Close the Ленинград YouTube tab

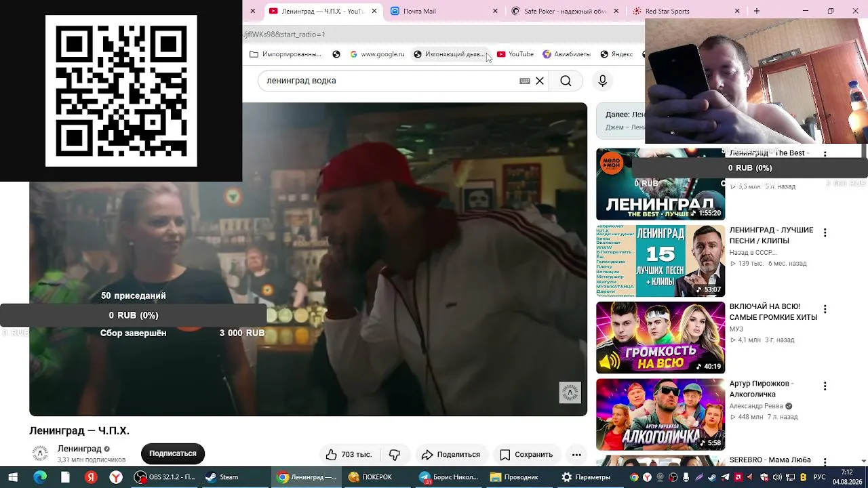click(374, 11)
